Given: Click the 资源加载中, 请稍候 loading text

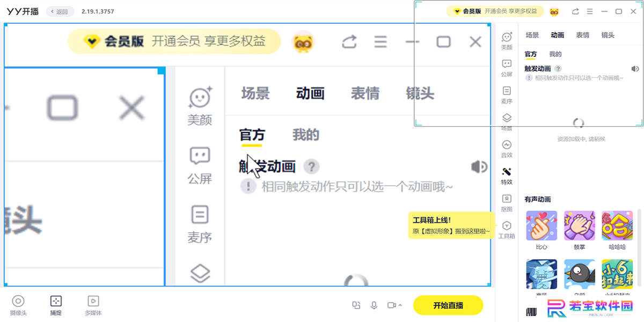Looking at the screenshot, I should (x=581, y=139).
